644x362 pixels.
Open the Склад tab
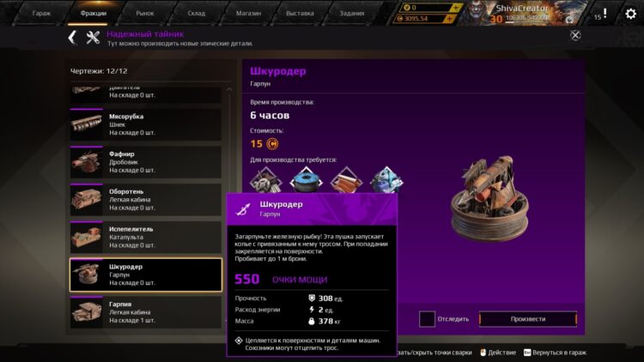pos(197,14)
